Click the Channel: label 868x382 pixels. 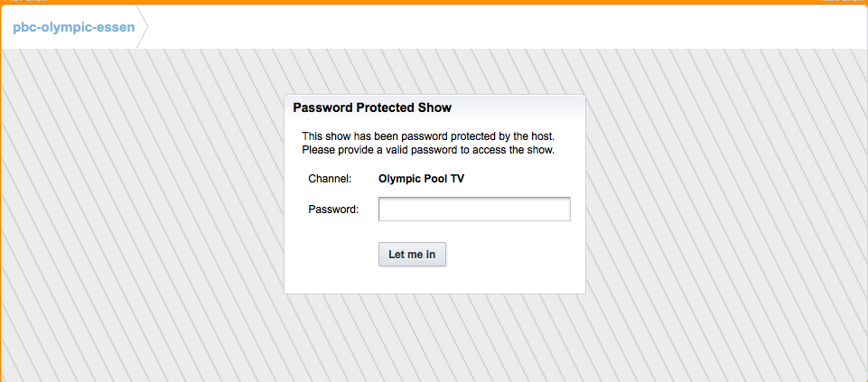(x=330, y=179)
